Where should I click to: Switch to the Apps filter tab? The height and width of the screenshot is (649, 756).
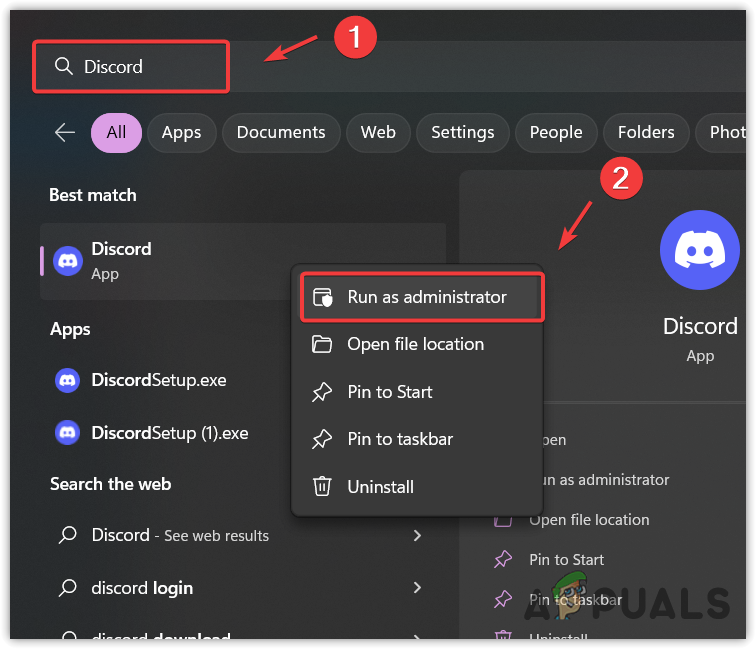pyautogui.click(x=181, y=133)
